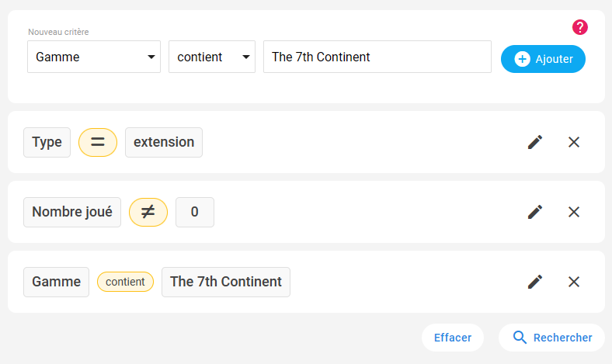Click the magnifier icon in Rechercher

click(520, 338)
